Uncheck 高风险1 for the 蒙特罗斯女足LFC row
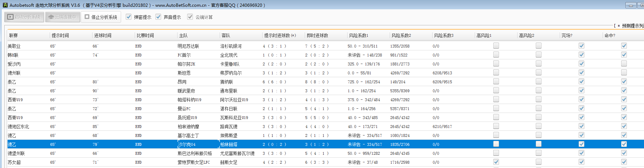Viewport: 644px width, 168px height. [496, 162]
